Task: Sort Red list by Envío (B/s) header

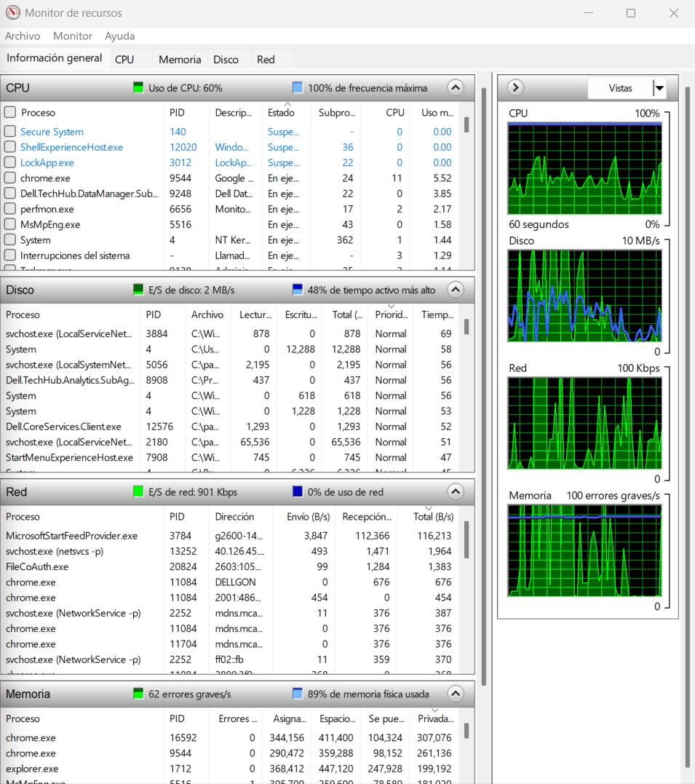Action: pyautogui.click(x=305, y=517)
